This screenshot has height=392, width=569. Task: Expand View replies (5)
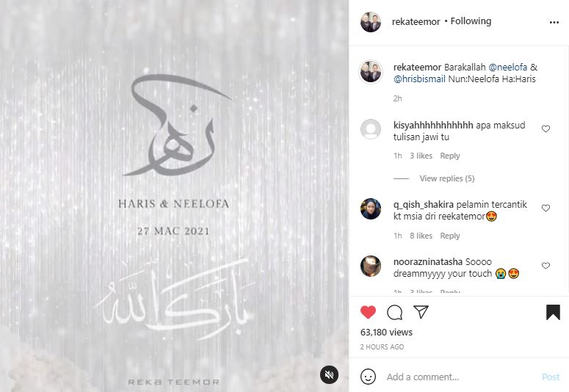pyautogui.click(x=447, y=178)
